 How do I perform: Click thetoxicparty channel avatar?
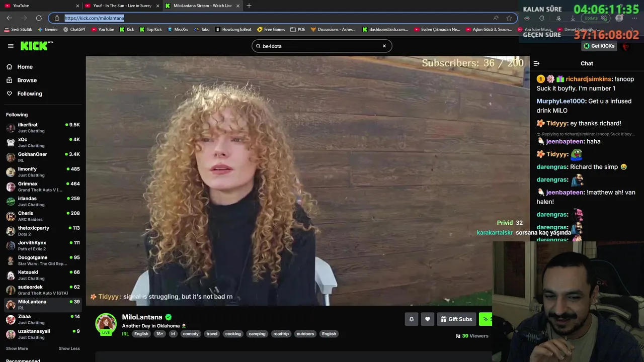tap(11, 231)
